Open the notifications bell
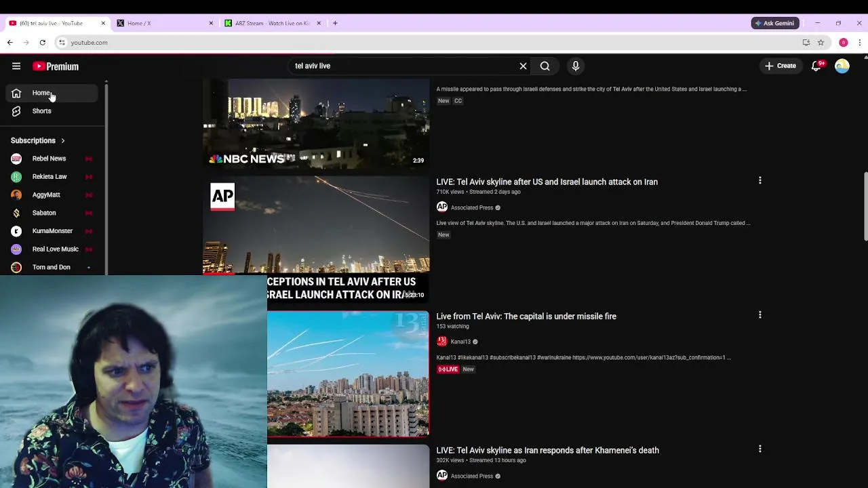The image size is (868, 488). pos(816,66)
